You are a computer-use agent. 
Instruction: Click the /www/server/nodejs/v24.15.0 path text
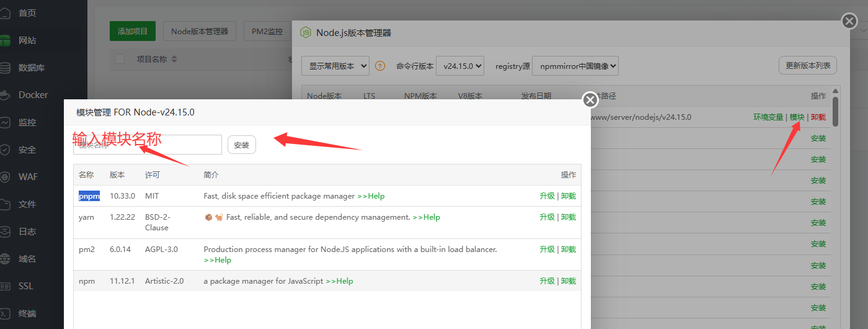pyautogui.click(x=641, y=117)
